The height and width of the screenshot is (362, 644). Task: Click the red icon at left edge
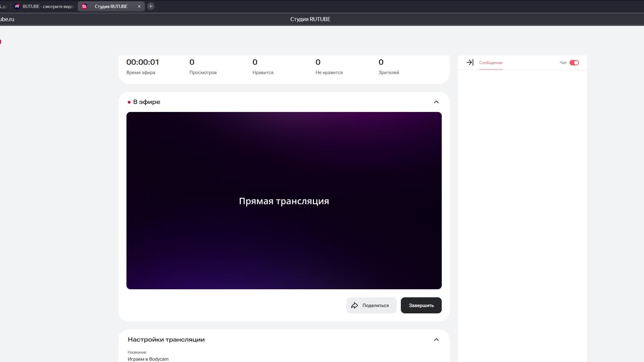(1, 42)
